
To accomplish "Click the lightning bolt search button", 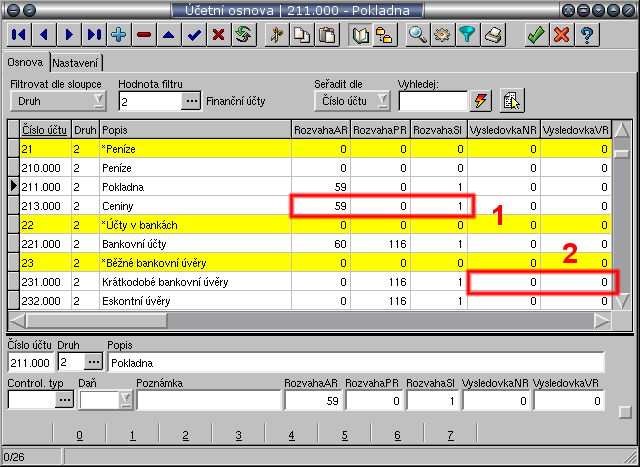I will coord(482,100).
